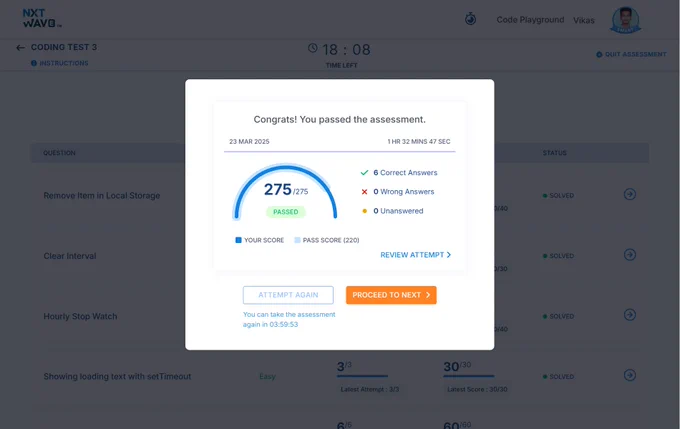Click the arrow inside Proceed To Next

pyautogui.click(x=428, y=295)
